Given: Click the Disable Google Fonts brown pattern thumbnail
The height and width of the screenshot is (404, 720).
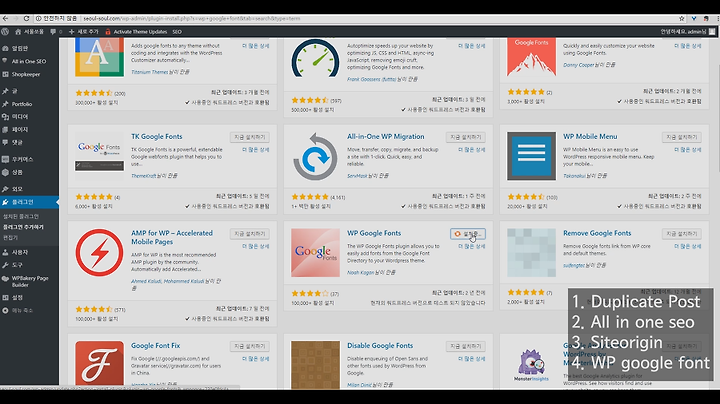Looking at the screenshot, I should [x=315, y=363].
